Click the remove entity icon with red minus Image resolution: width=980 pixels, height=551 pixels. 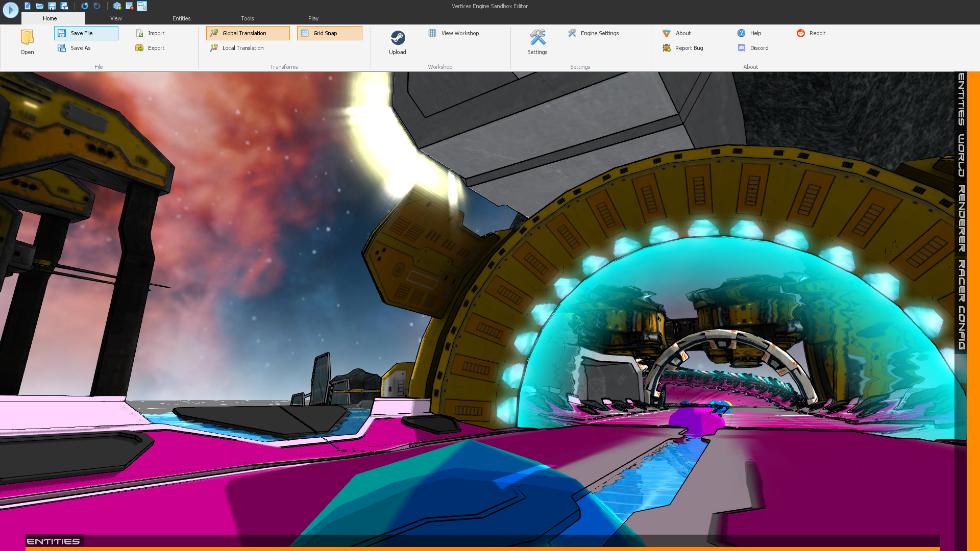tap(129, 6)
